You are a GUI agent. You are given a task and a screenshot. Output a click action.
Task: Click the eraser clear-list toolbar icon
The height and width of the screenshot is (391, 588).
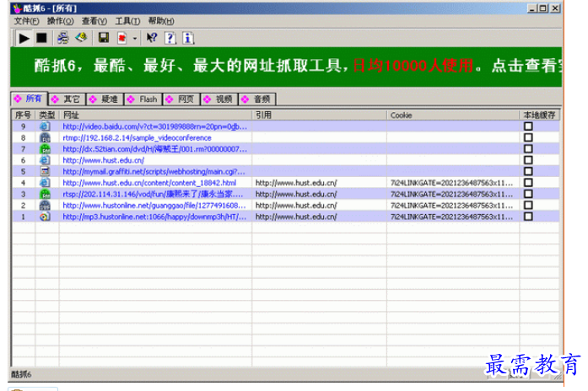click(x=81, y=38)
